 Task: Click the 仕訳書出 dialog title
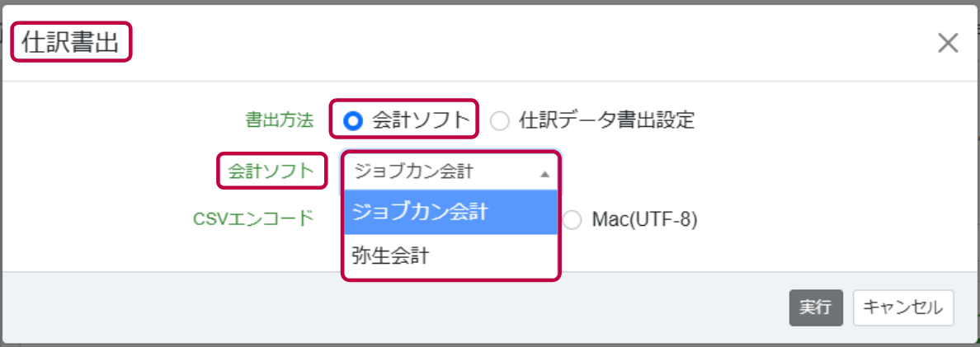(71, 42)
